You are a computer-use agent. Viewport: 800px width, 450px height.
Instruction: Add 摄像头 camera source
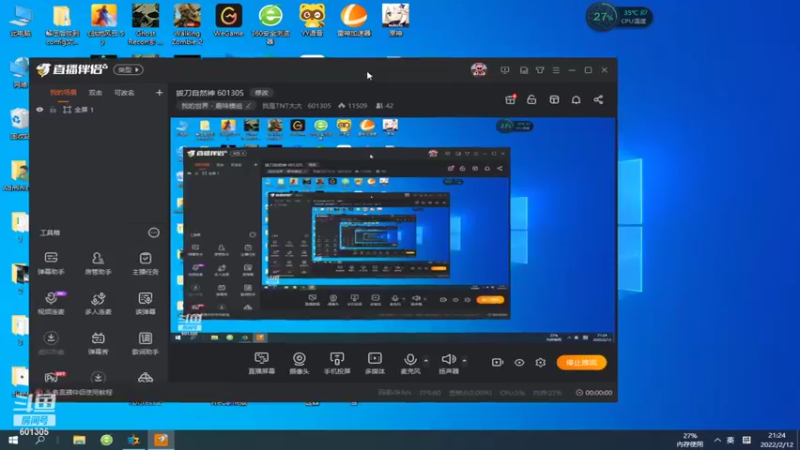pyautogui.click(x=299, y=363)
